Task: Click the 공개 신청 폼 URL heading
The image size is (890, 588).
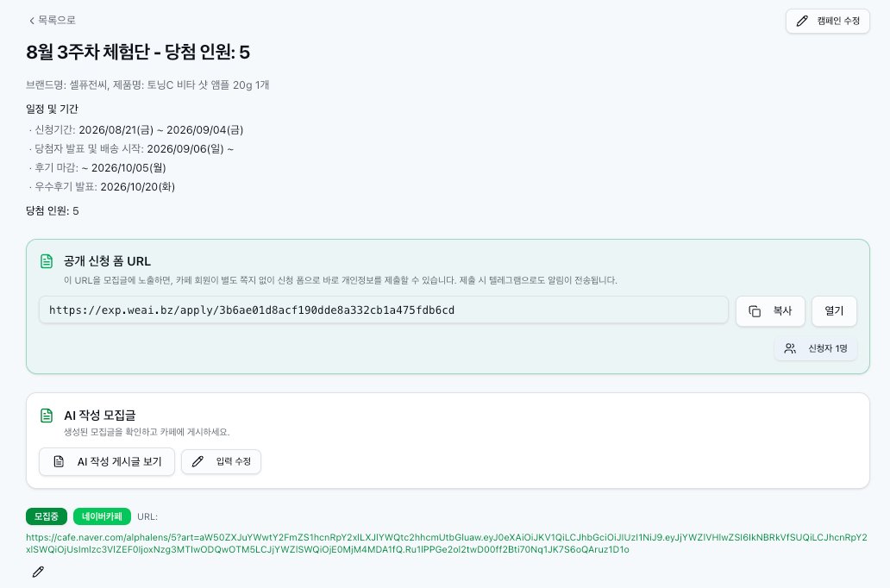Action: tap(107, 261)
